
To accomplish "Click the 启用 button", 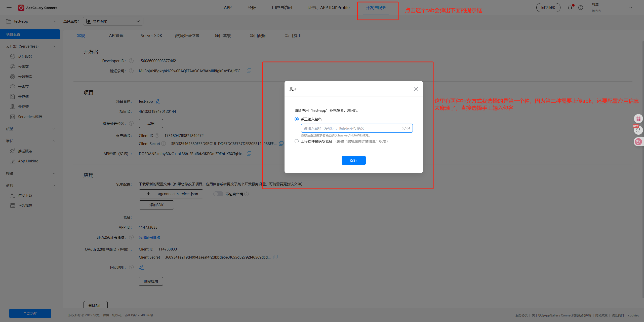I will tap(151, 123).
